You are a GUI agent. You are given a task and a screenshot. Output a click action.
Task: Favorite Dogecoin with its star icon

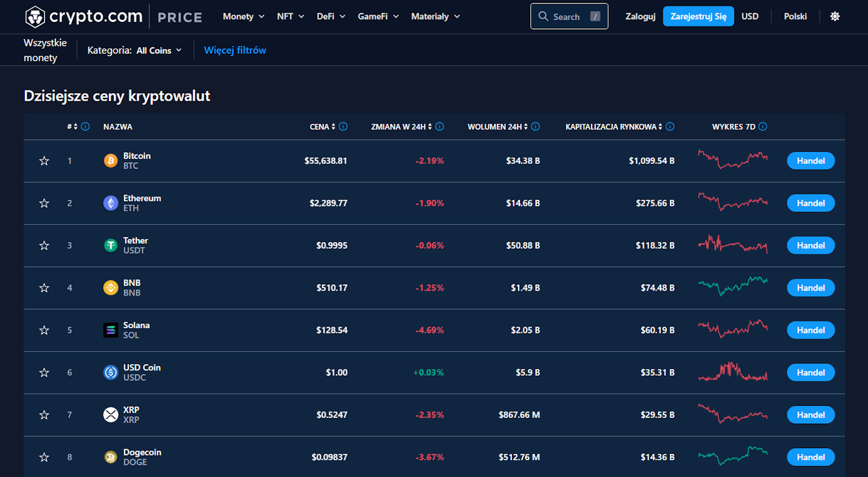tap(44, 457)
